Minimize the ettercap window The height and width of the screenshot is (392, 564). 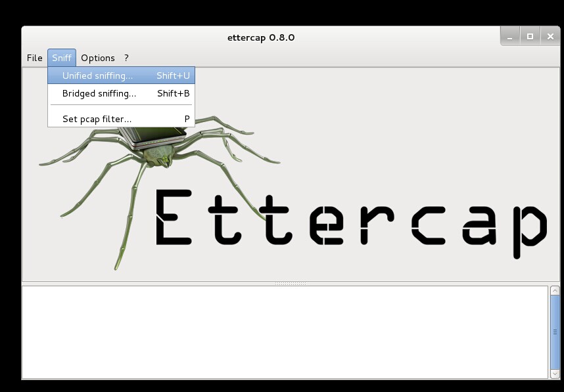coord(509,36)
